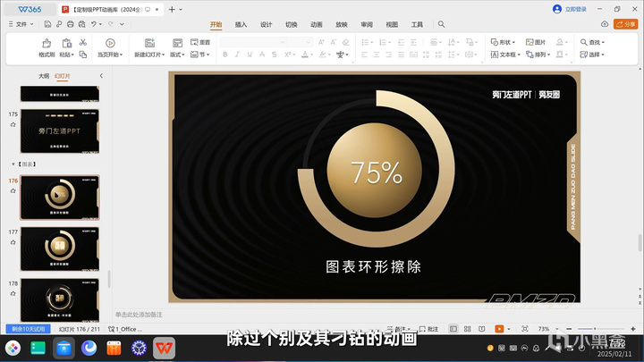Click the Undo arrow icon

point(94,24)
